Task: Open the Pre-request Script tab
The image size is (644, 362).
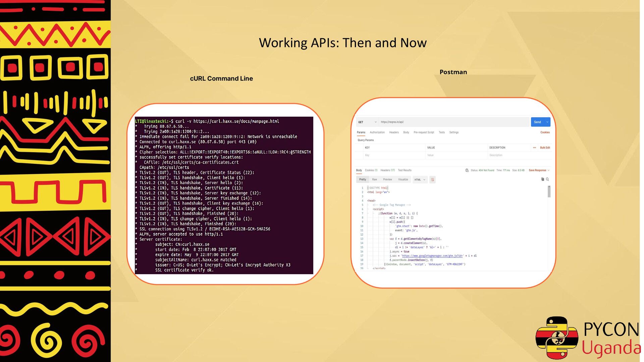Action: (424, 132)
